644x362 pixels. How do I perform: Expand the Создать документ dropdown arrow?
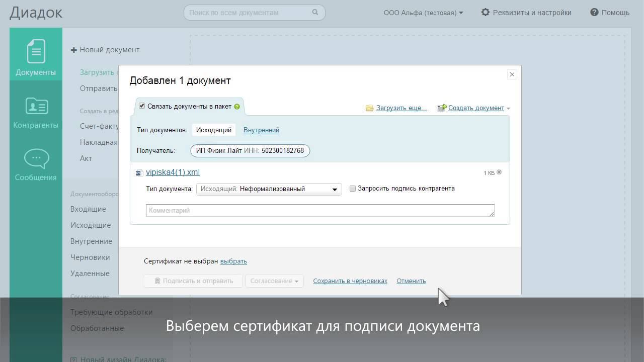[508, 108]
